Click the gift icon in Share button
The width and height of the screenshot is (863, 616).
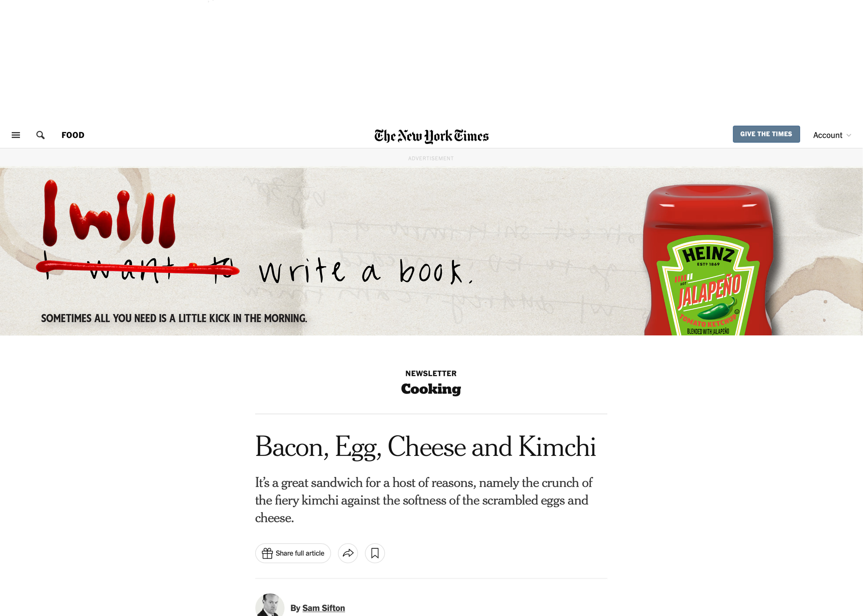click(267, 553)
